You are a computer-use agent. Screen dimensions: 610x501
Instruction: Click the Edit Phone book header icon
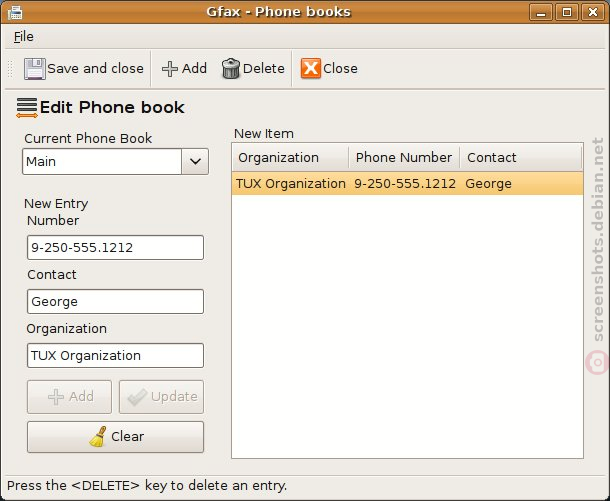click(27, 107)
